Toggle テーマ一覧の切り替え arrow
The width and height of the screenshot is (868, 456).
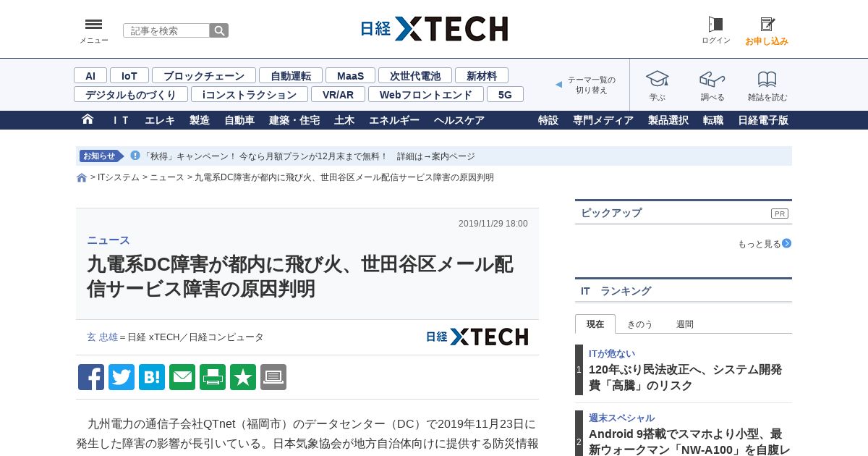pyautogui.click(x=558, y=85)
